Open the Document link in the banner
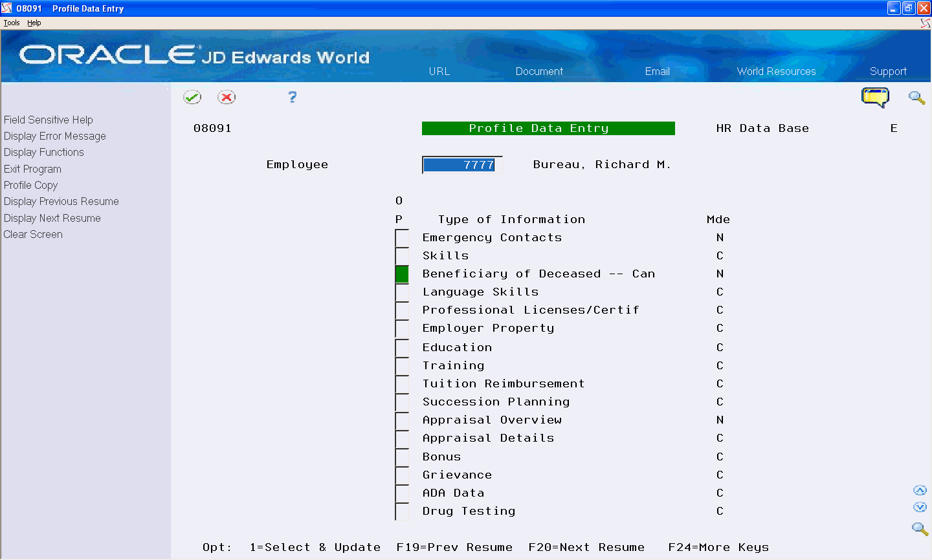This screenshot has height=560, width=932. 539,71
